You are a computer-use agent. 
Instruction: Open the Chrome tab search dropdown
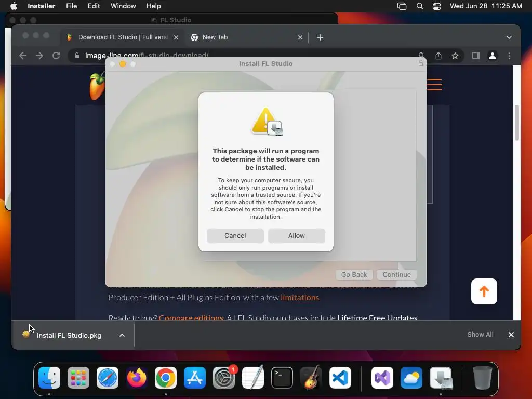[509, 37]
